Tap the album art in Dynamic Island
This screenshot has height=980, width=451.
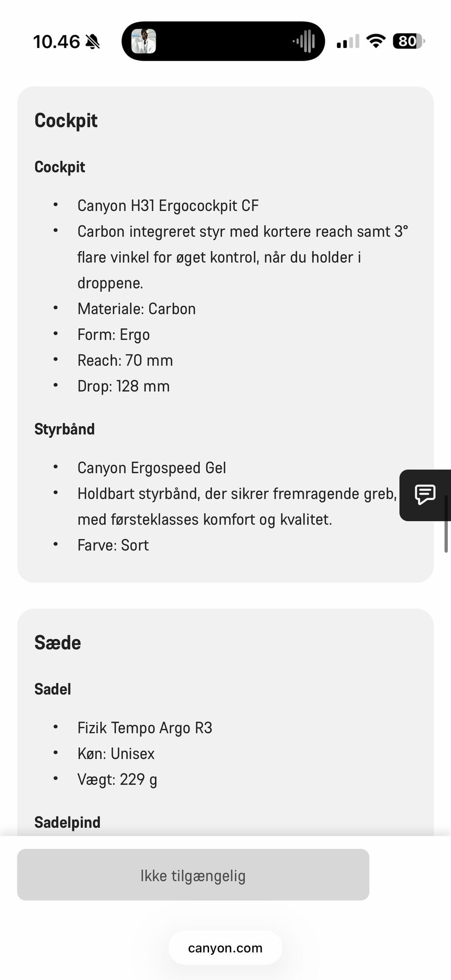[x=143, y=41]
